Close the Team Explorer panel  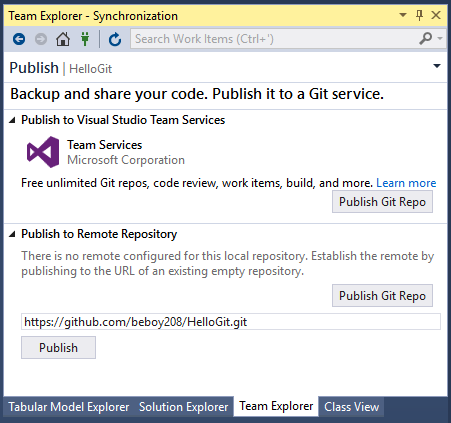436,15
